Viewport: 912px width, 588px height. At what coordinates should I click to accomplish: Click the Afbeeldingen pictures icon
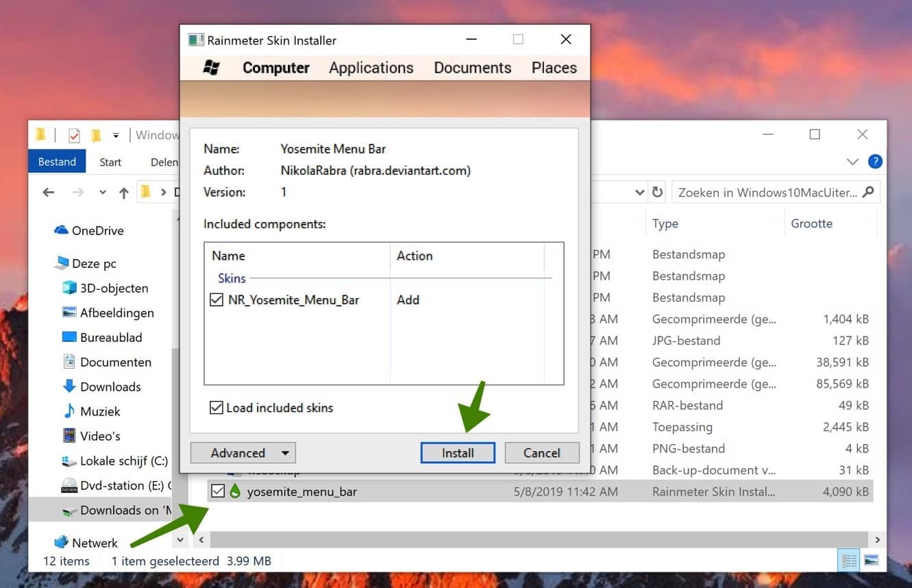pyautogui.click(x=69, y=313)
